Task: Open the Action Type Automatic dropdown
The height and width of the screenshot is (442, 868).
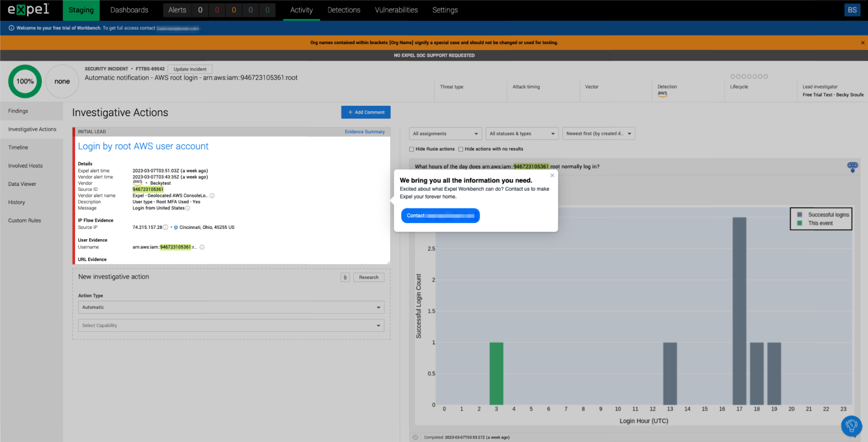Action: tap(231, 307)
